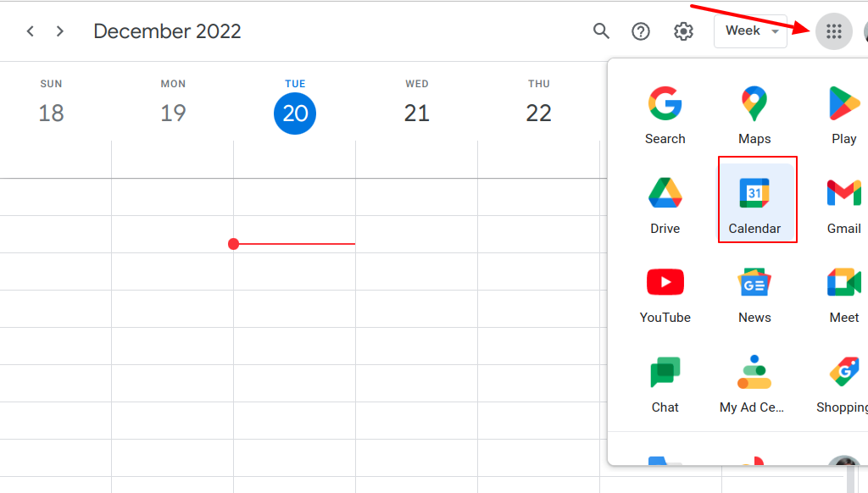Image resolution: width=868 pixels, height=493 pixels.
Task: Open Google Shopping app
Action: [843, 384]
